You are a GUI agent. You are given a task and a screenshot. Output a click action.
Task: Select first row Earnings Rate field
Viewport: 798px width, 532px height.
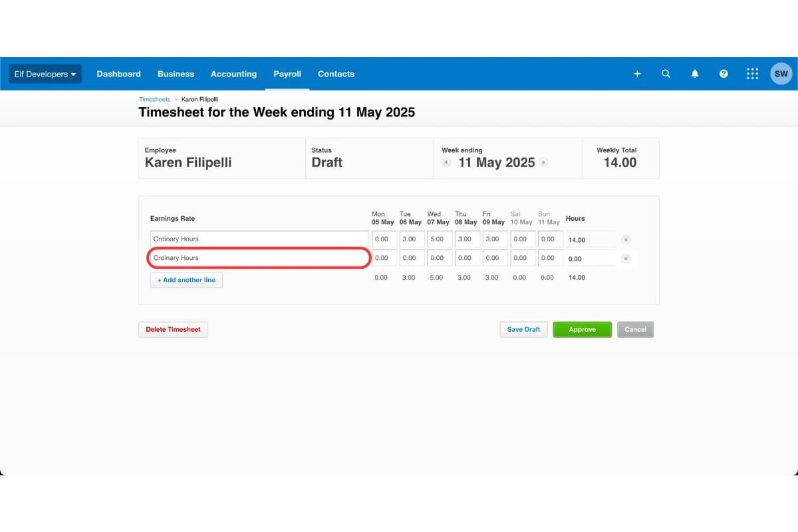pyautogui.click(x=259, y=239)
